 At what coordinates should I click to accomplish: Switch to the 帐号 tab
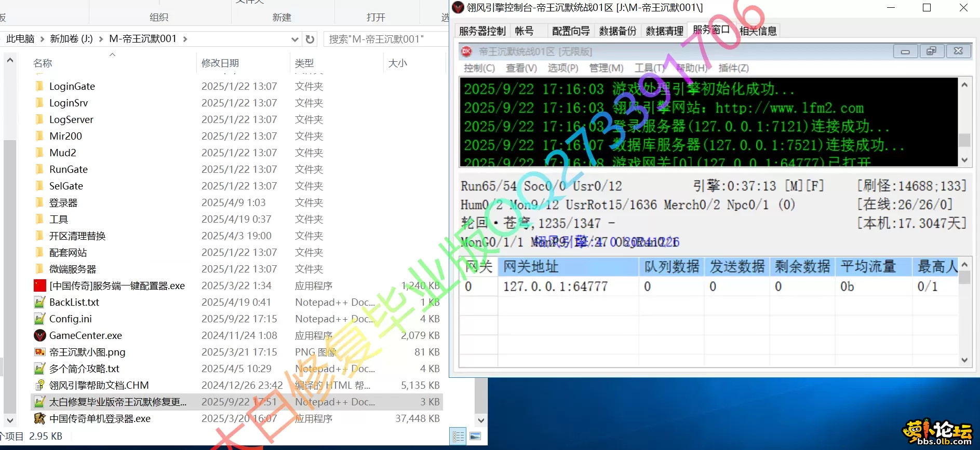(x=524, y=31)
